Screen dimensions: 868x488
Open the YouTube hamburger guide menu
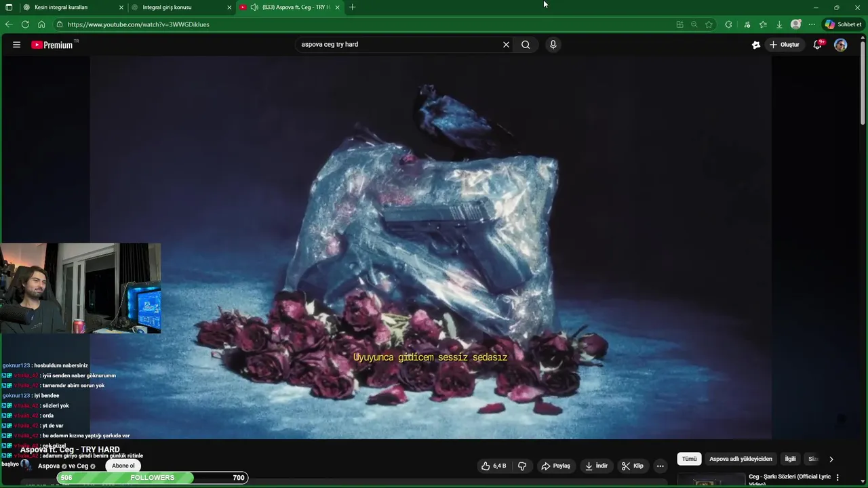[16, 45]
